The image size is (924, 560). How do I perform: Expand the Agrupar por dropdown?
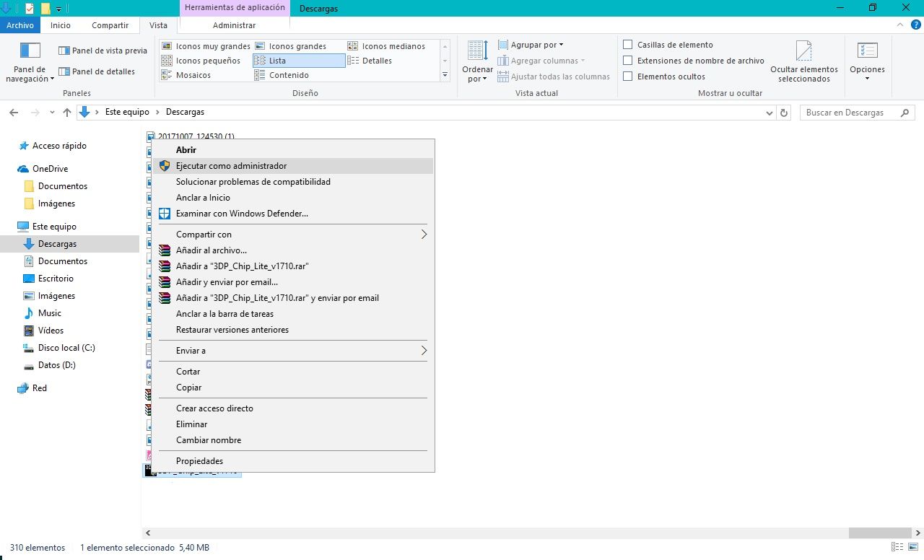531,45
